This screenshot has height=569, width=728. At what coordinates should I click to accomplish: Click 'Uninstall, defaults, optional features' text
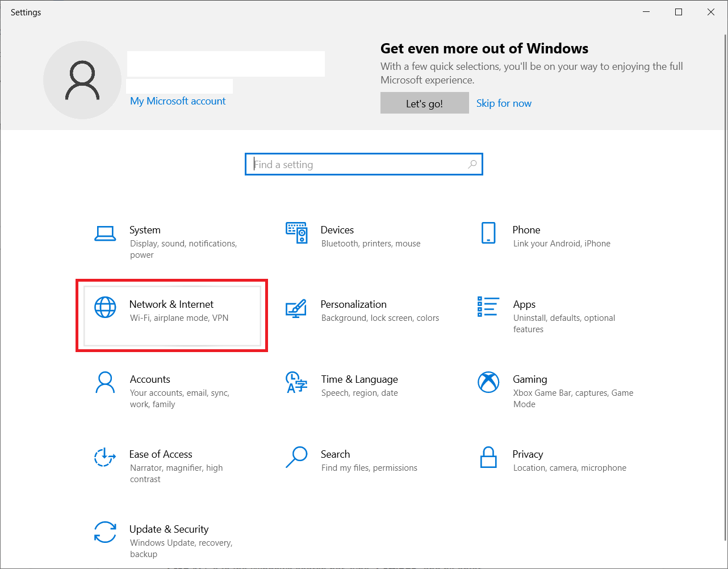click(564, 324)
